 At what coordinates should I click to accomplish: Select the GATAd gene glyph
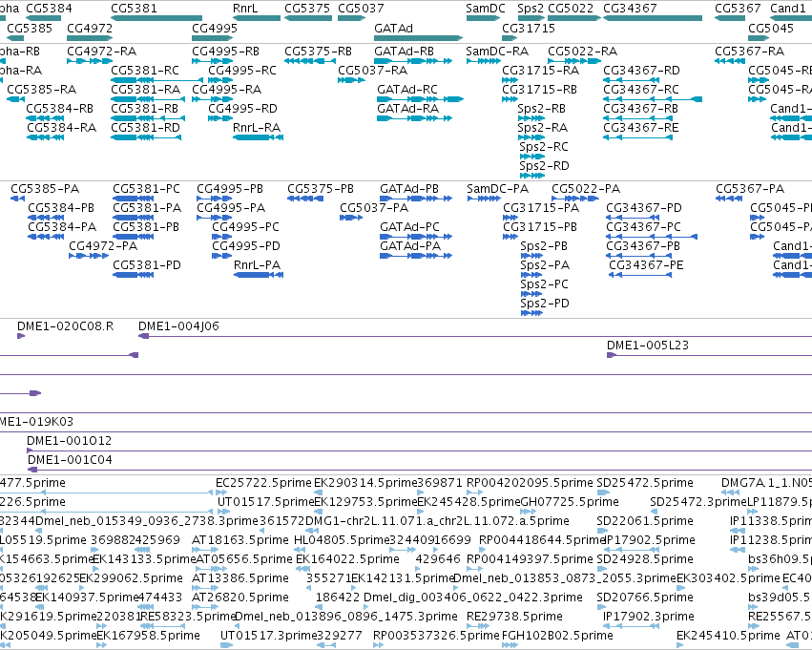click(x=419, y=38)
